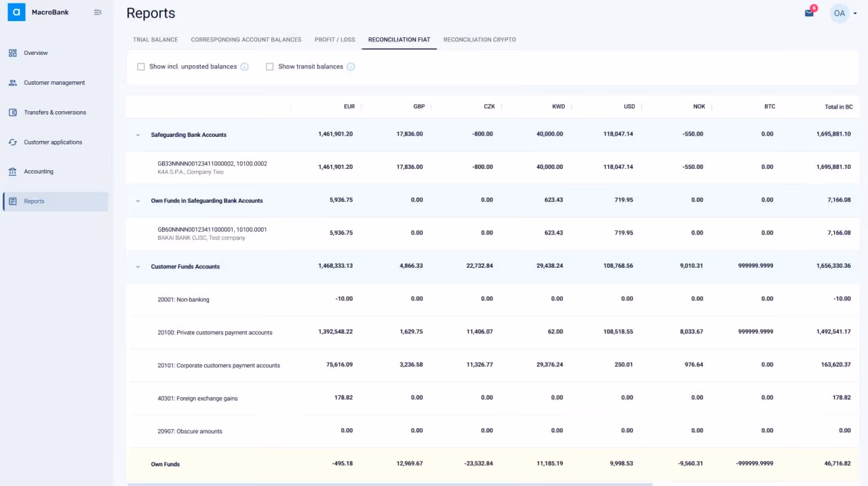The width and height of the screenshot is (868, 486).
Task: Open messages envelope with notification badge
Action: (810, 12)
